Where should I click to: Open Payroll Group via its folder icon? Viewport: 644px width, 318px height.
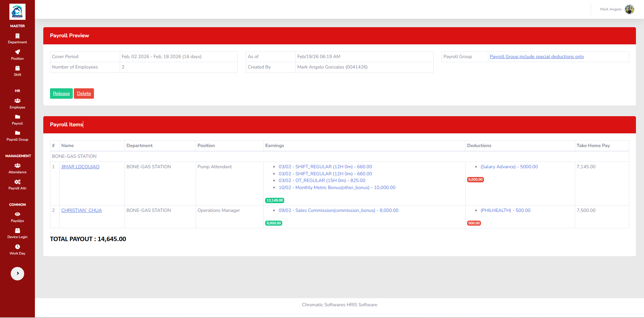(17, 133)
